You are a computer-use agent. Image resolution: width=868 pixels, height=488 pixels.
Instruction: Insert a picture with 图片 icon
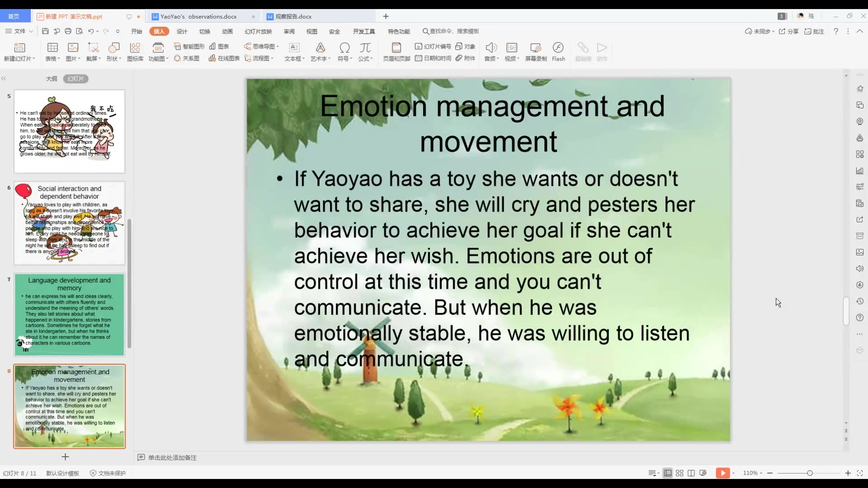pos(73,52)
